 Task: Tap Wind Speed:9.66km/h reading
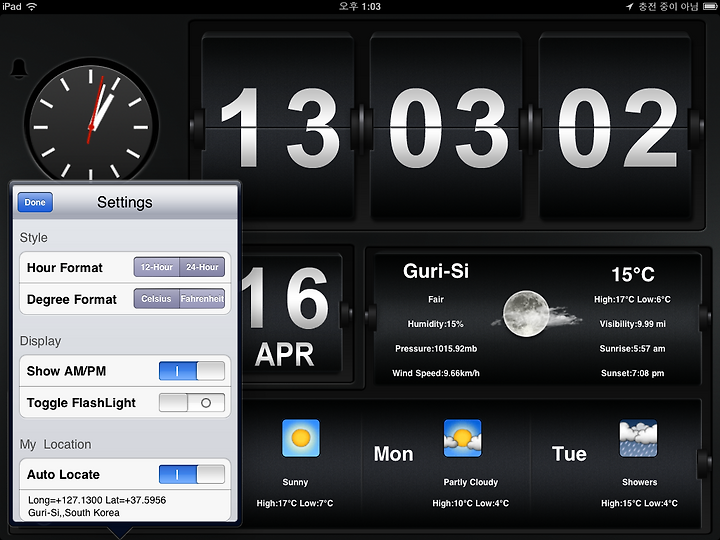pos(436,373)
